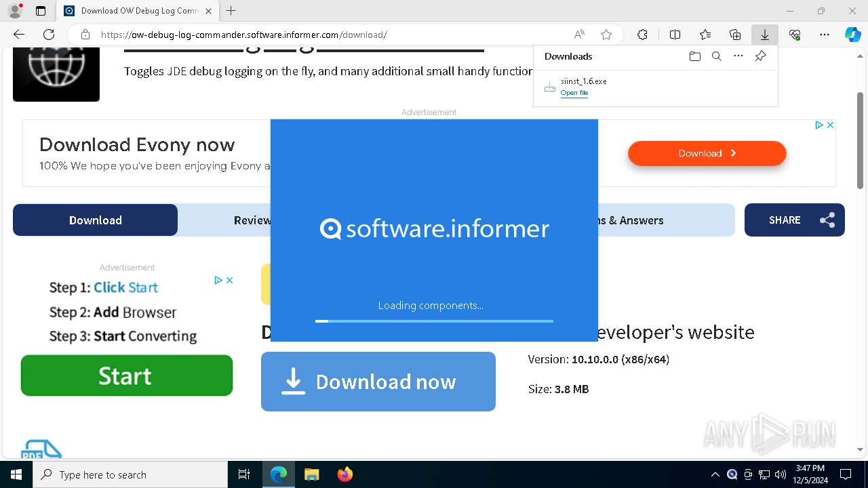Image resolution: width=868 pixels, height=488 pixels.
Task: Switch to Microsoft Edge on taskbar
Action: coord(279,474)
